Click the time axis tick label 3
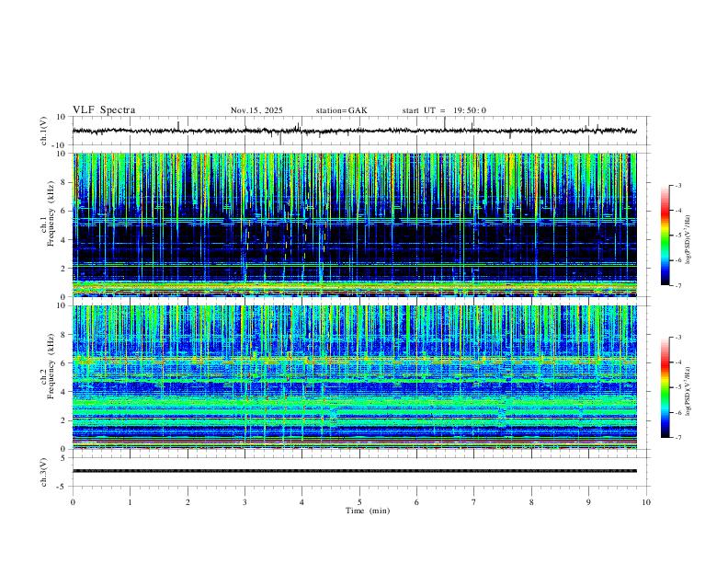728x563 pixels. pos(245,502)
